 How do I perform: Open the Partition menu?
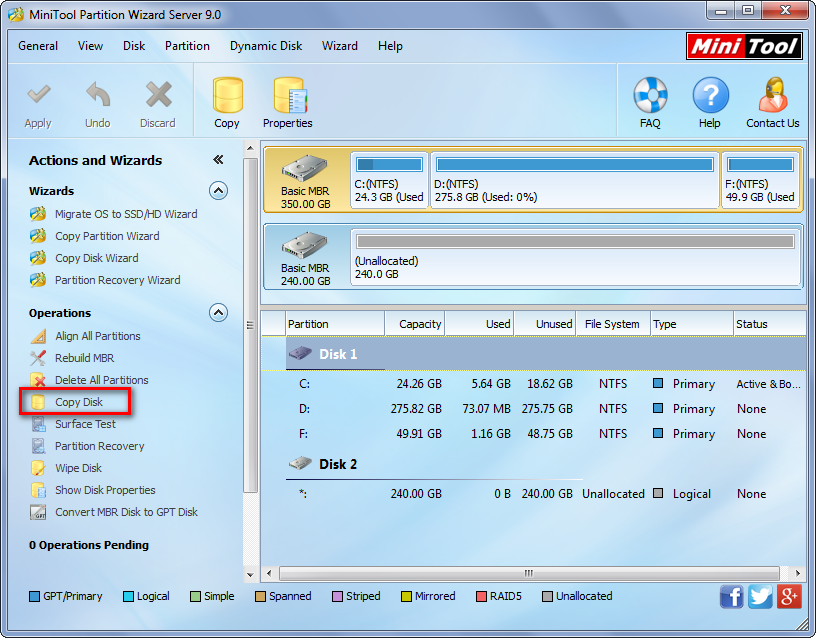[x=187, y=46]
